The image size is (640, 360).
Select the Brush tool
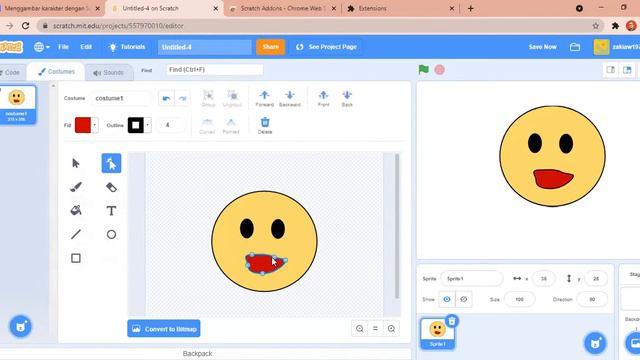76,187
